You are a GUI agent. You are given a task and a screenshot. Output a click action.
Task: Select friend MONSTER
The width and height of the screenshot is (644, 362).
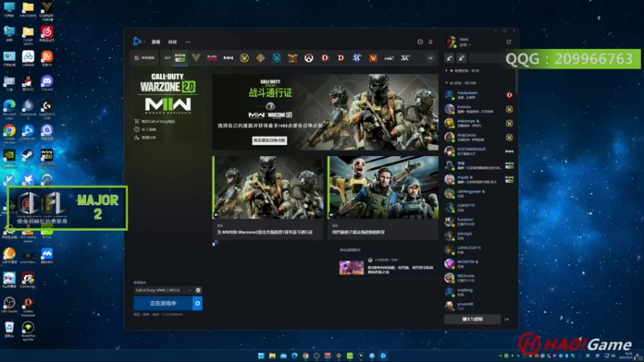point(479,264)
